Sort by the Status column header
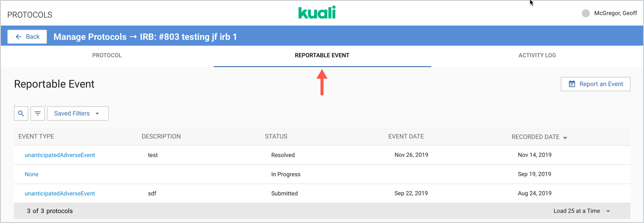644x223 pixels. tap(276, 137)
